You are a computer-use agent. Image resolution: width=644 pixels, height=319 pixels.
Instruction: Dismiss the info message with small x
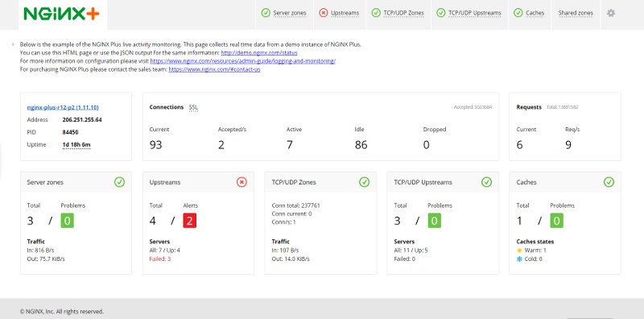[13, 44]
